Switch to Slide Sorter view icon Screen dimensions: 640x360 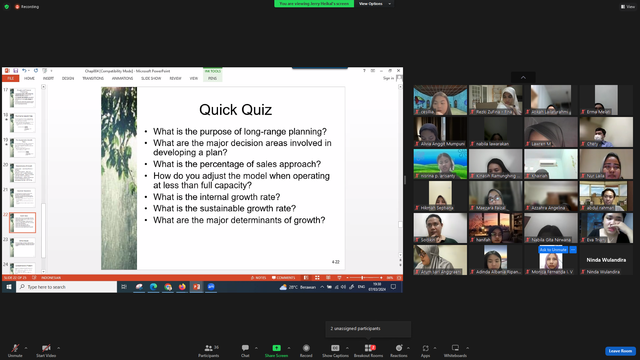317,278
